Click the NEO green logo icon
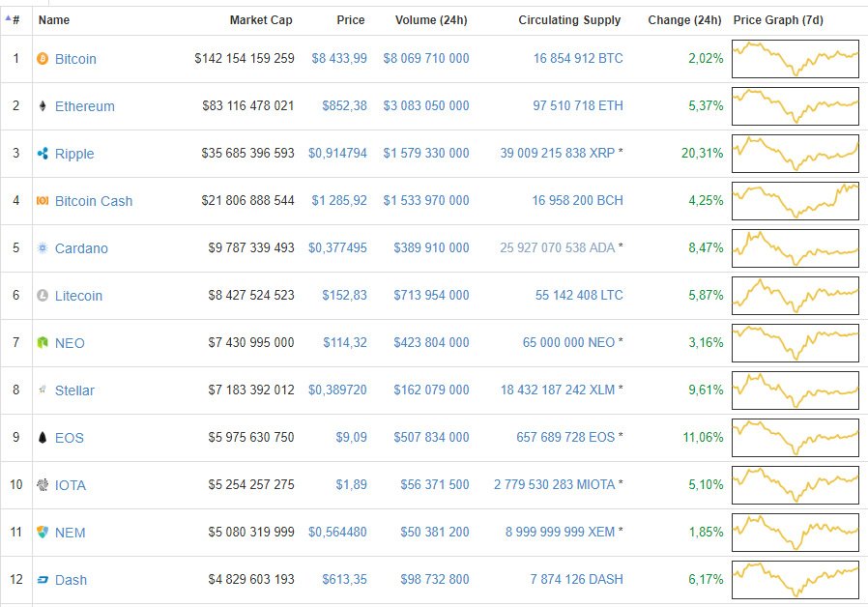 (43, 342)
